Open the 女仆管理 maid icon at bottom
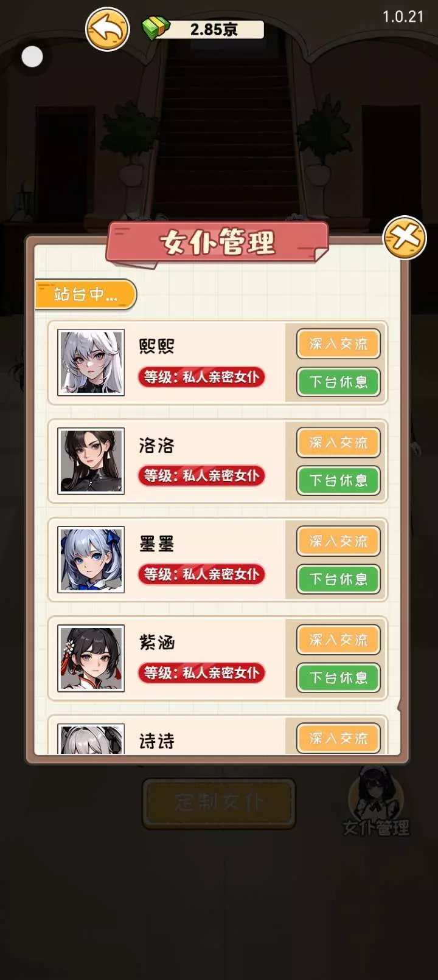This screenshot has width=438, height=980. coord(375,801)
